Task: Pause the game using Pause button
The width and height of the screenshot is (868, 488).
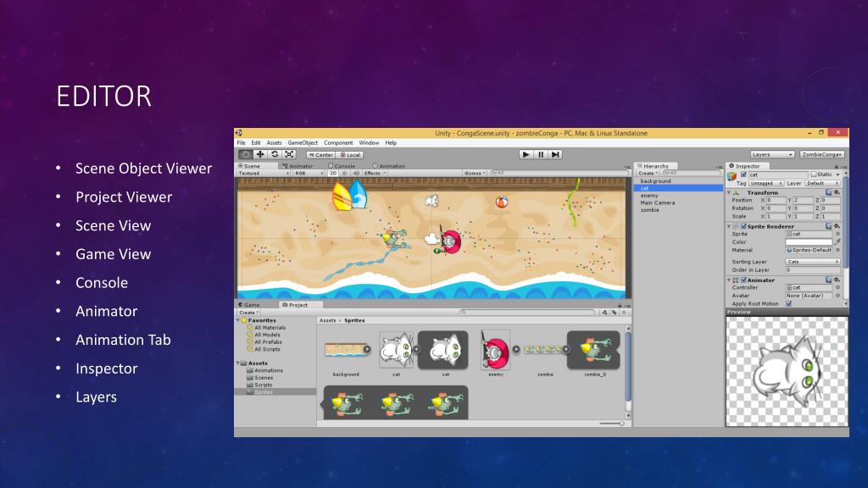Action: click(541, 155)
